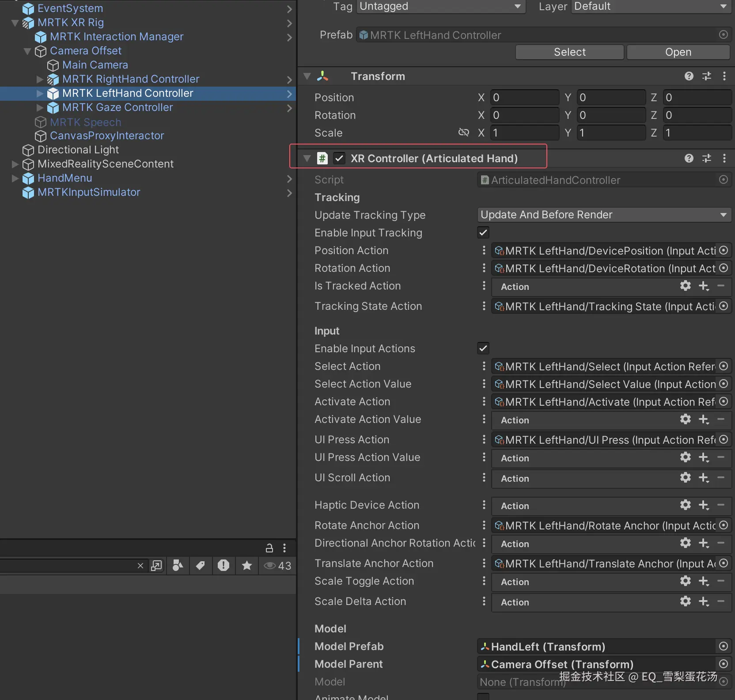Toggle Scale constrained proportions link icon

point(464,132)
